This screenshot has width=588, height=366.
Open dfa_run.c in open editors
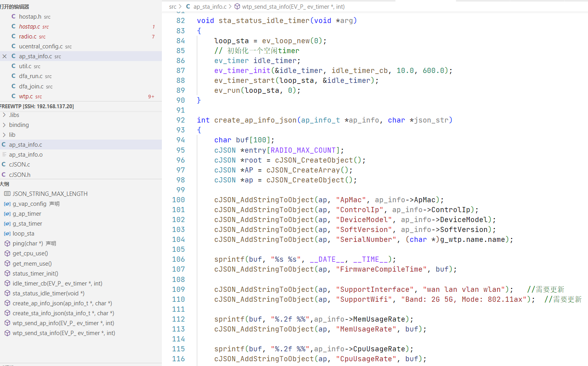pos(81,76)
